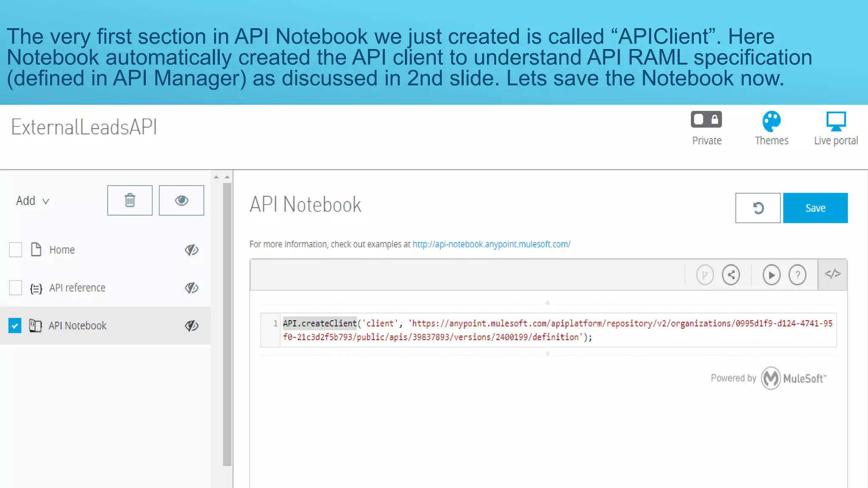Image resolution: width=868 pixels, height=488 pixels.
Task: Click the trash delete button
Action: click(130, 200)
